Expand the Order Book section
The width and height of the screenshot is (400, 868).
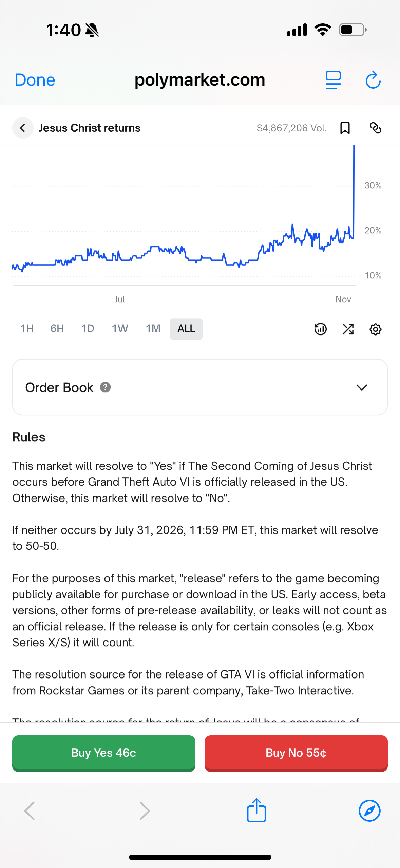tap(362, 387)
